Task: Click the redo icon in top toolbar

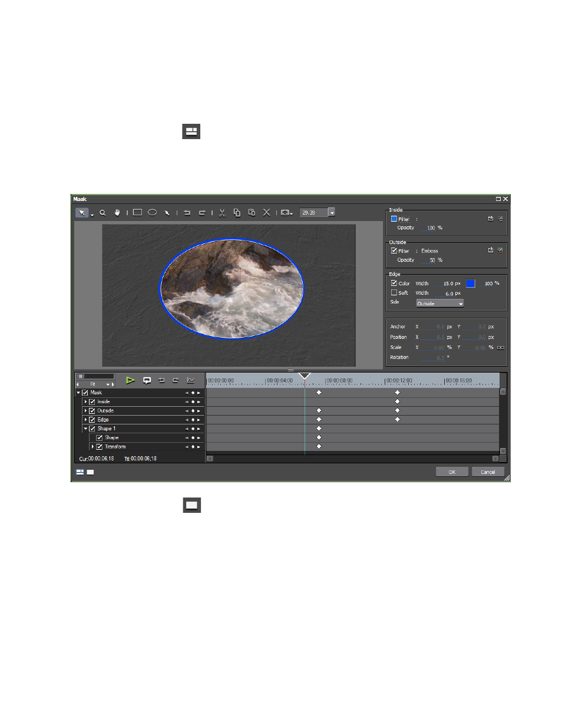Action: tap(202, 213)
